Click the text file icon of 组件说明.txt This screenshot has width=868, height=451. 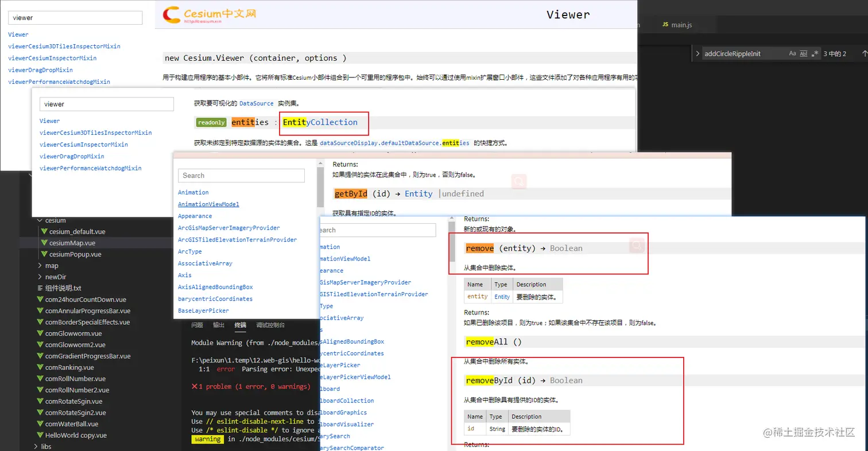pyautogui.click(x=40, y=288)
